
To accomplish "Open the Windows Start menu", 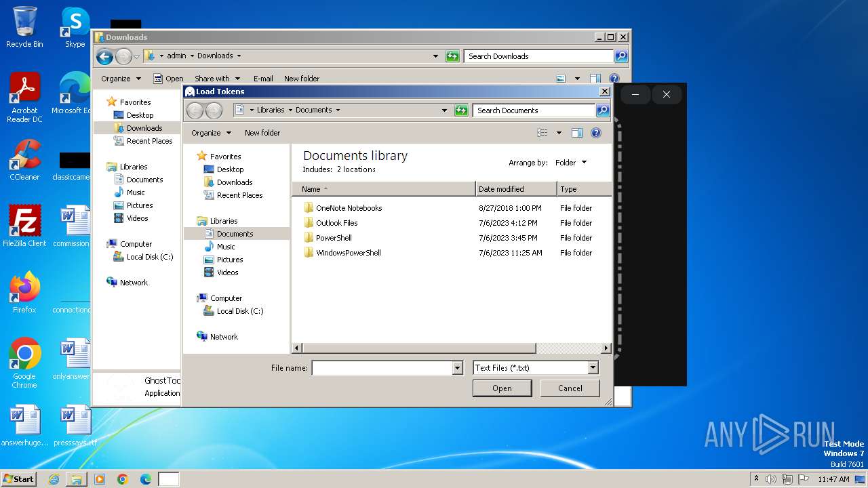I will point(19,479).
